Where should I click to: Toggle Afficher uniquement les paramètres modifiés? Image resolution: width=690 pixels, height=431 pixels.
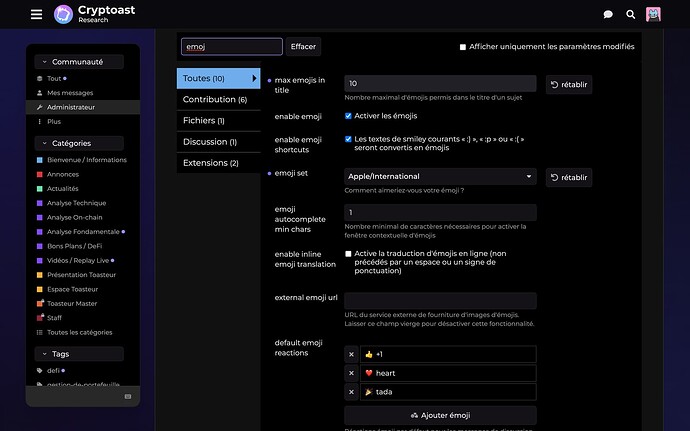point(463,47)
